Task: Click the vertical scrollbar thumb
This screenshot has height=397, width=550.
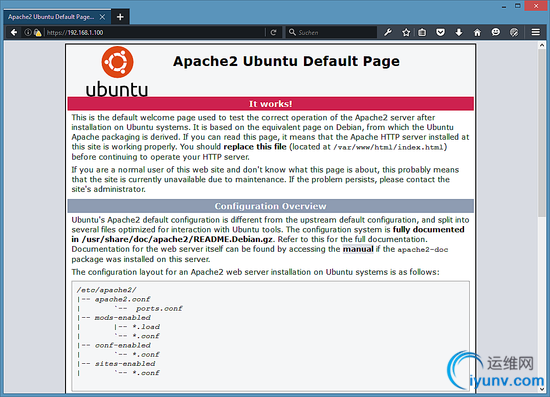Action: point(542,133)
